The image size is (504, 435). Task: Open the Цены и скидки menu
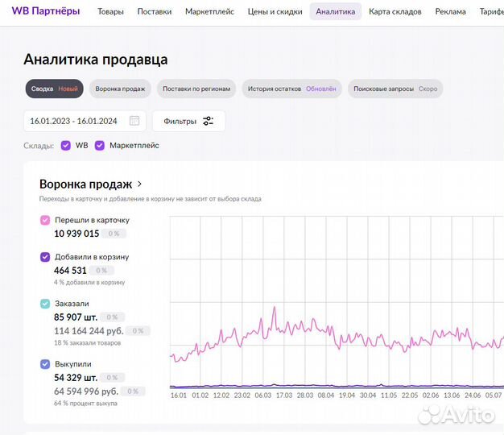(275, 12)
